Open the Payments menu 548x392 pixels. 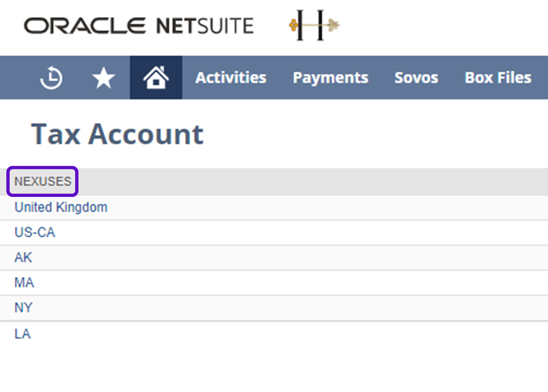(330, 78)
